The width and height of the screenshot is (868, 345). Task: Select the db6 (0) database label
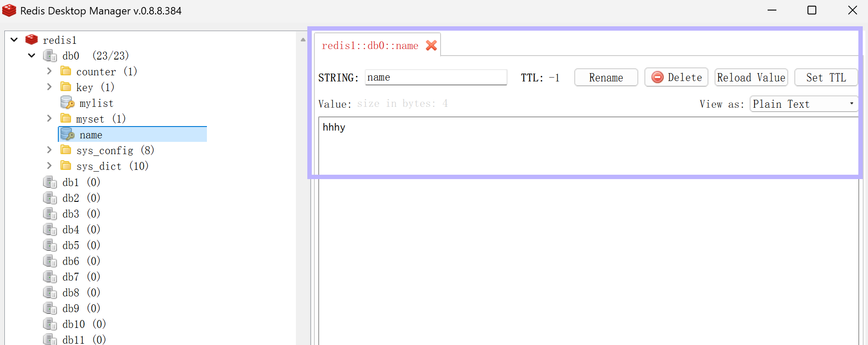coord(81,261)
